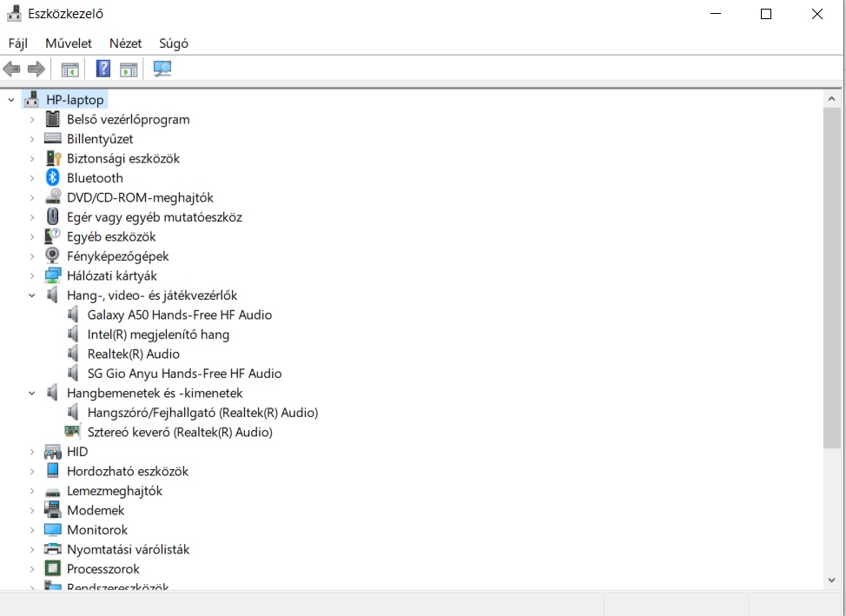Viewport: 846px width, 616px height.
Task: Select the Belső vezérlőprogram label
Action: (x=129, y=119)
